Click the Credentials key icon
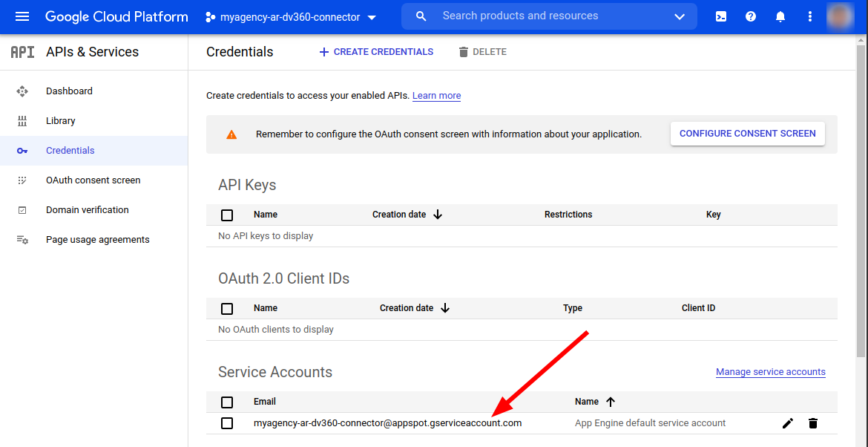Screen dimensions: 868x447 [22, 151]
